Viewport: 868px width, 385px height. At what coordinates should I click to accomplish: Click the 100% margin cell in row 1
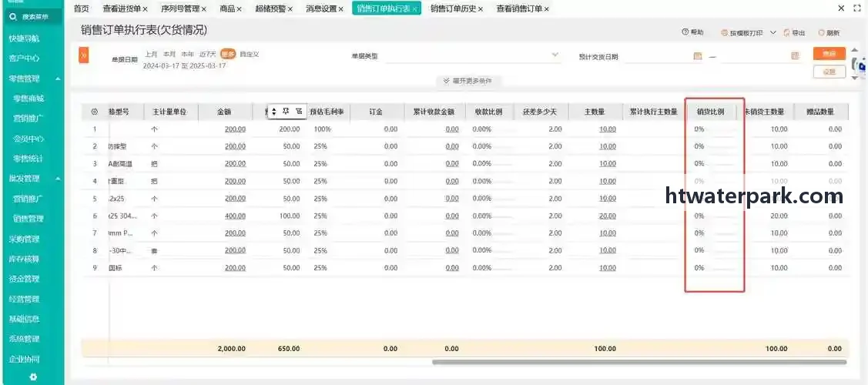coord(322,129)
